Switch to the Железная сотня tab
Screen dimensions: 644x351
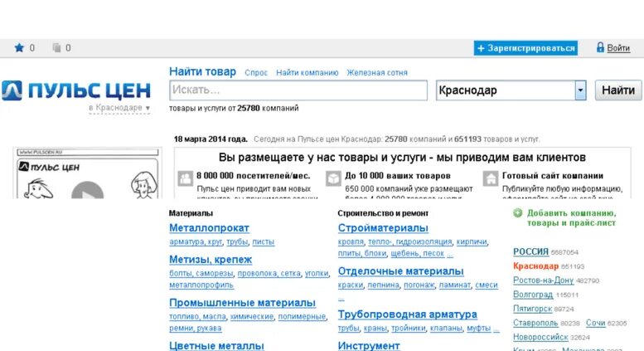pos(377,73)
